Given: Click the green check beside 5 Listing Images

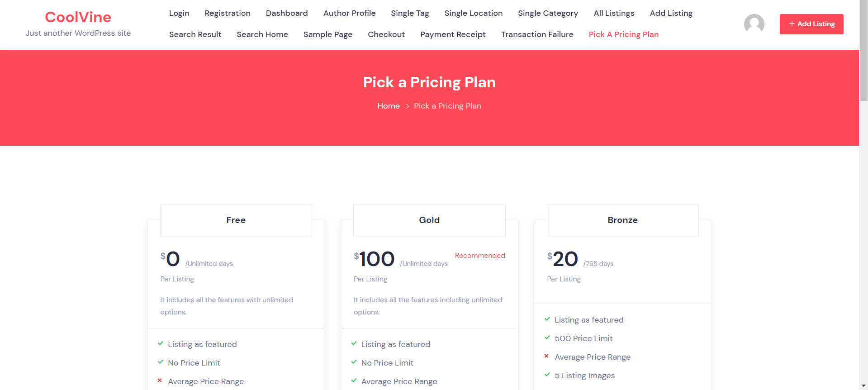Looking at the screenshot, I should tap(547, 375).
